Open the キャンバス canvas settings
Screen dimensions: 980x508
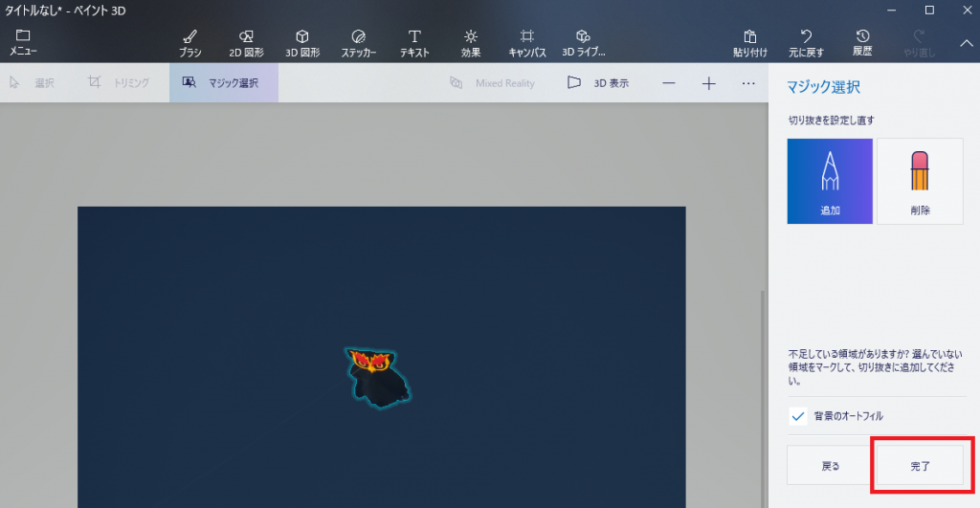pos(527,43)
